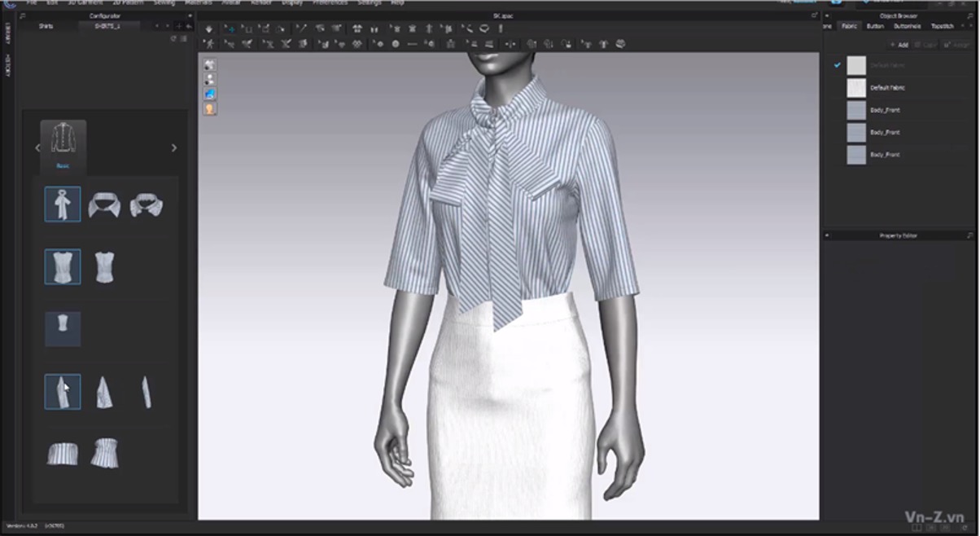Select the single back bodice thumbnail
Viewport: 980px width, 536px height.
(63, 329)
